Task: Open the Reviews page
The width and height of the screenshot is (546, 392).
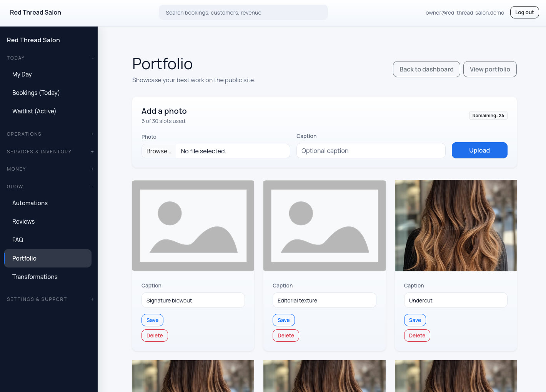Action: click(x=23, y=221)
